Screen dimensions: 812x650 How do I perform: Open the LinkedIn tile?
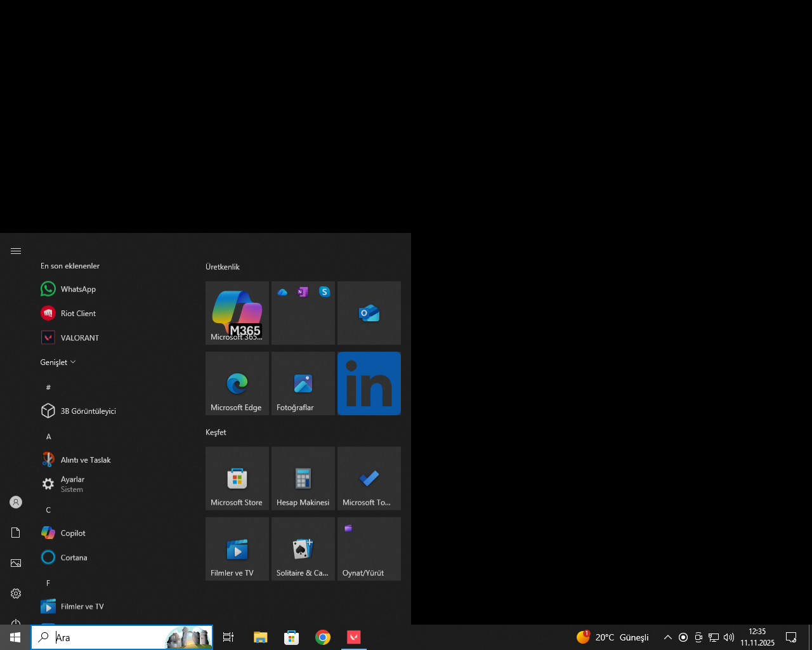tap(369, 383)
